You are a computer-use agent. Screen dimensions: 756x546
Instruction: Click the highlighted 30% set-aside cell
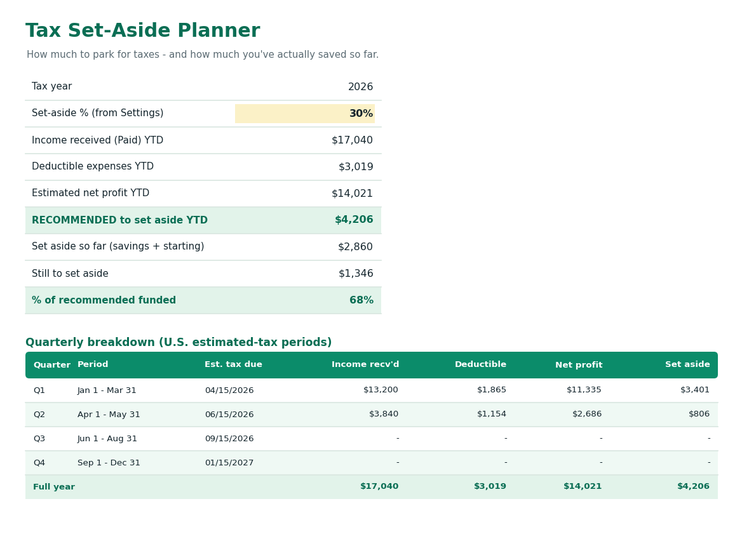305,114
